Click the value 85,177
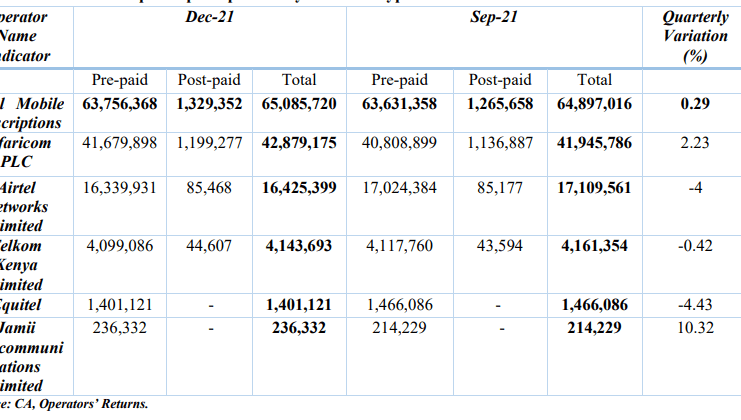Screen dimensions: 741x420 500,188
